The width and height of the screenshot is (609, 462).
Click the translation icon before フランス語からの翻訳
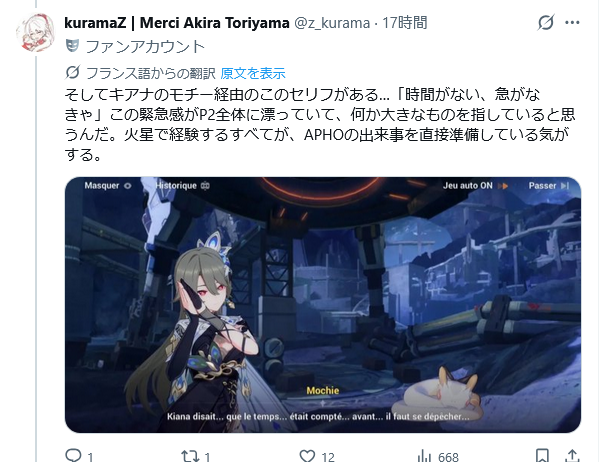pos(73,72)
